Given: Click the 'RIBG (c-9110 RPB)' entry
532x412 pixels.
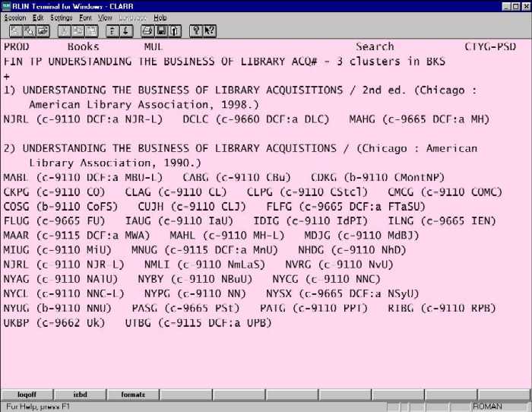Looking at the screenshot, I should 442,308.
